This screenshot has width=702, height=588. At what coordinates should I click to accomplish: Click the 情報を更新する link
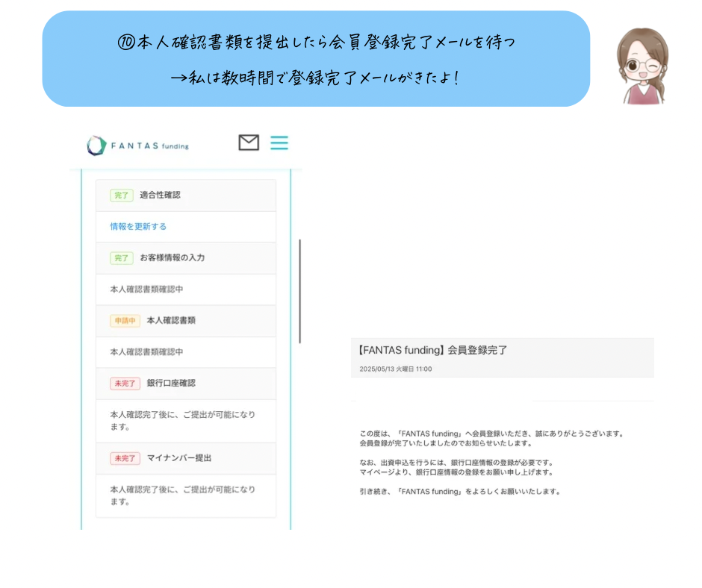[x=138, y=226]
